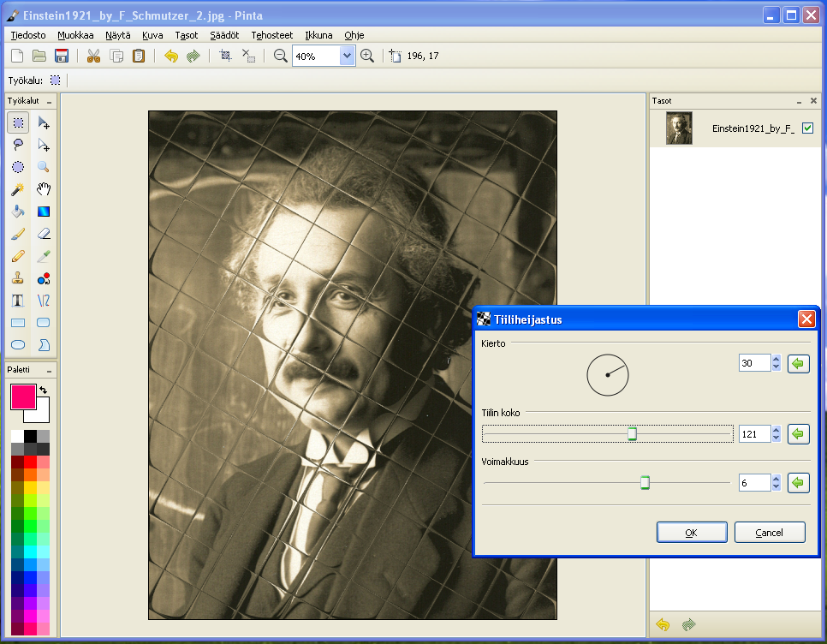
Task: Select the Pencil tool
Action: pyautogui.click(x=18, y=256)
